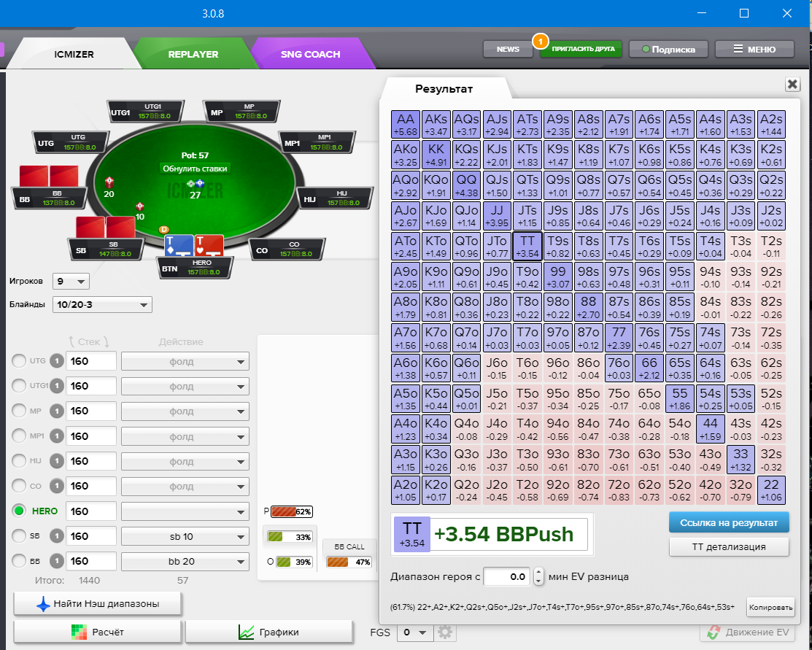812x650 pixels.
Task: Click the BB CALL 47% range bar
Action: coord(349,562)
